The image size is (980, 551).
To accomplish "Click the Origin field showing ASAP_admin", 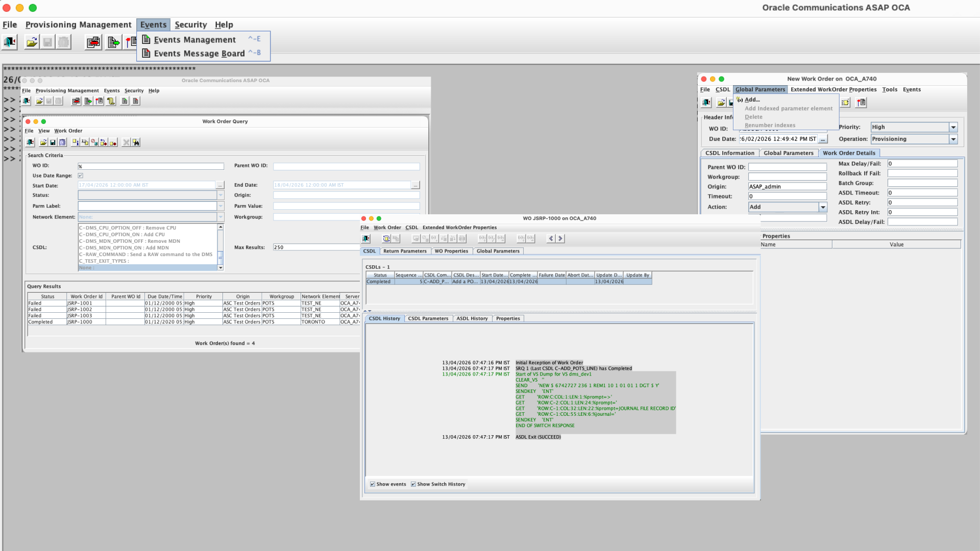I will pyautogui.click(x=788, y=187).
